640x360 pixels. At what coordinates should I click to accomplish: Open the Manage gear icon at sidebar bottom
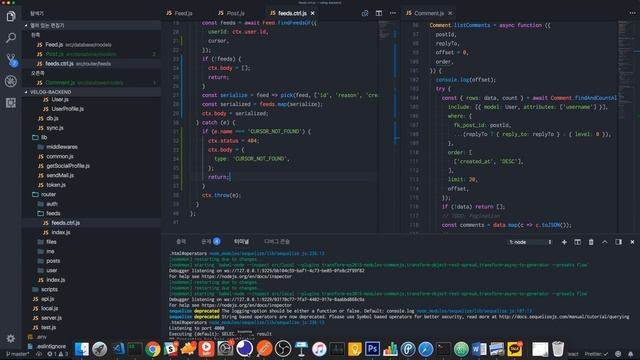(11, 338)
